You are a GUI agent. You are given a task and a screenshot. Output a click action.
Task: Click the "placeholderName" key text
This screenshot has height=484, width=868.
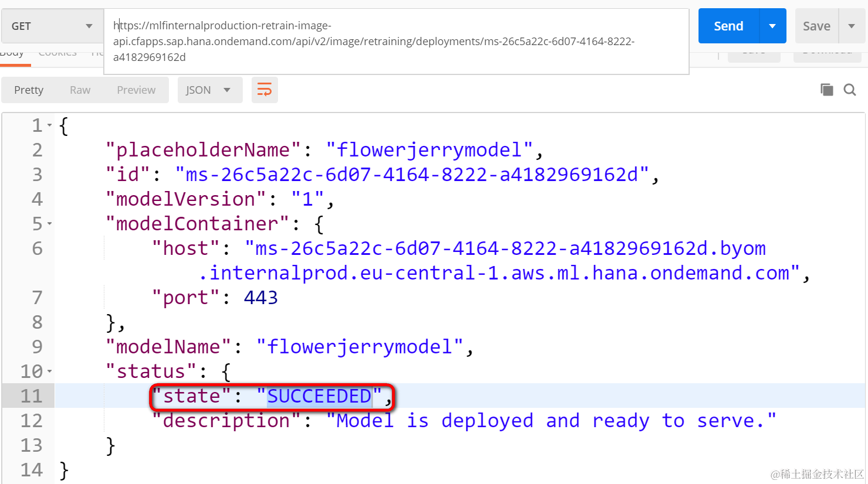tap(204, 150)
